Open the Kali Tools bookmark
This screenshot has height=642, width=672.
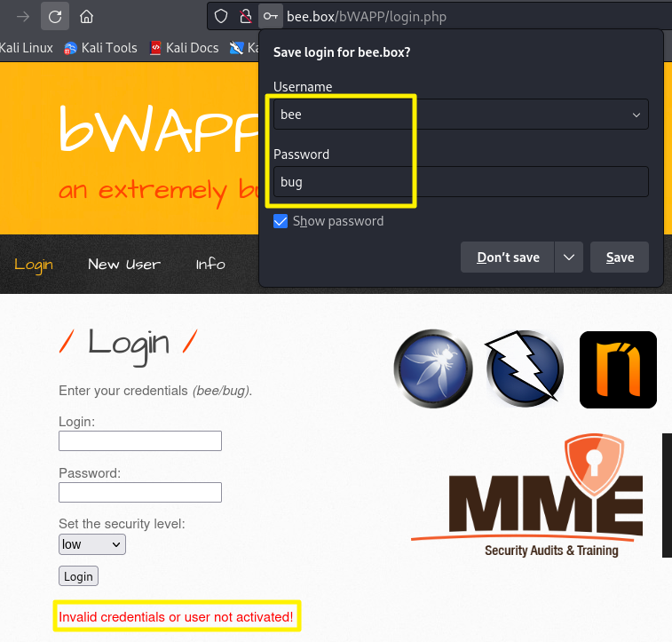pos(100,48)
